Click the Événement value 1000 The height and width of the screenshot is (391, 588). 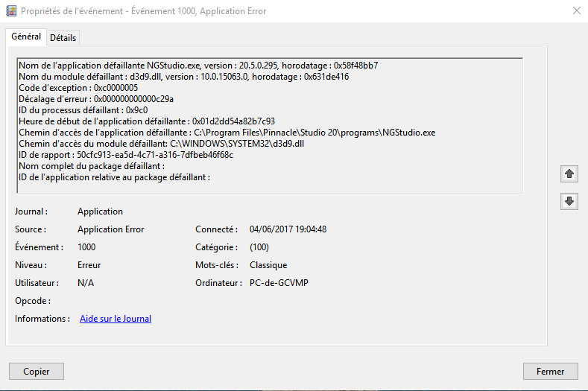86,247
